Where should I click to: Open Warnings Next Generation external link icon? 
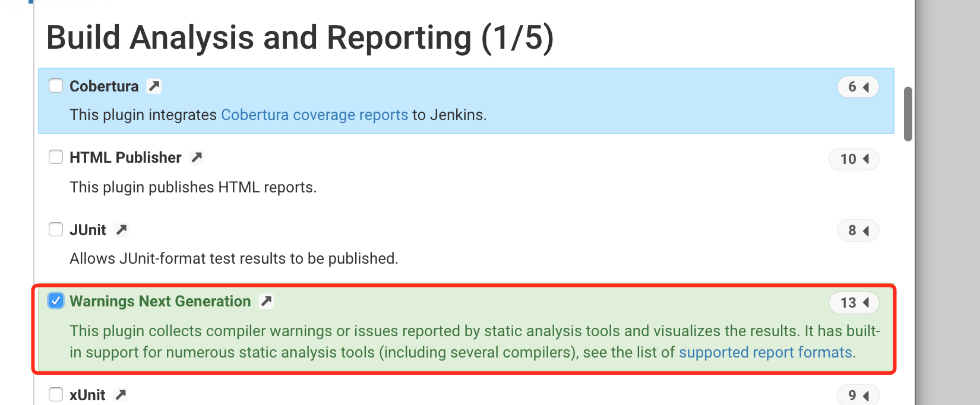pos(266,301)
